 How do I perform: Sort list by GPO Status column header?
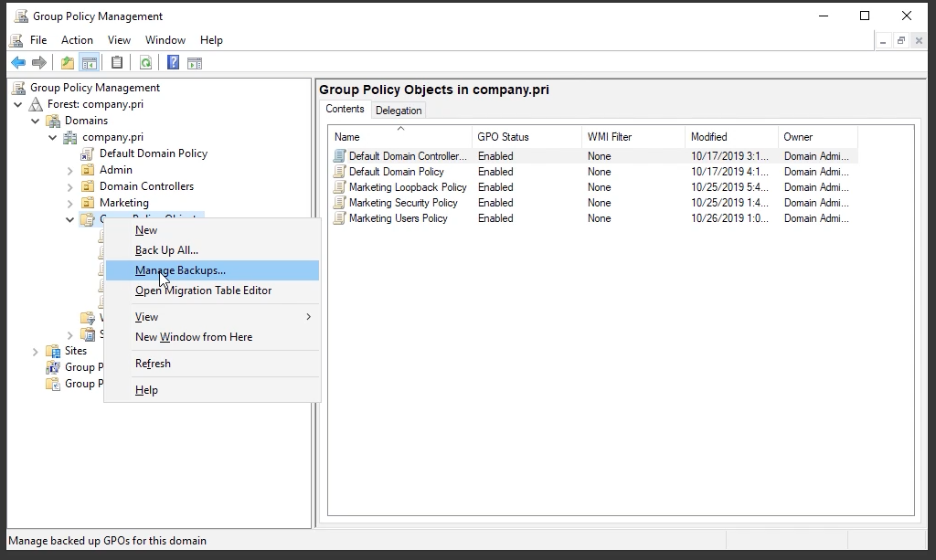pyautogui.click(x=503, y=137)
